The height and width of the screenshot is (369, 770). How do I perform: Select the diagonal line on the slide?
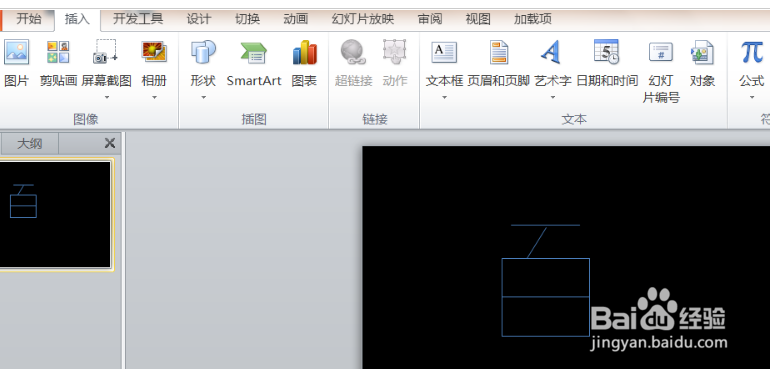click(x=537, y=242)
